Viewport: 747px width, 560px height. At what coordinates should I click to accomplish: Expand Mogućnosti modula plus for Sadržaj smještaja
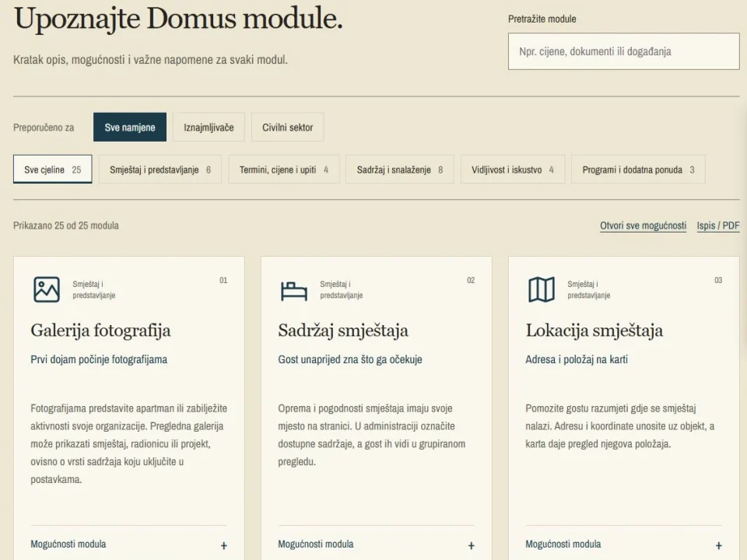(472, 546)
